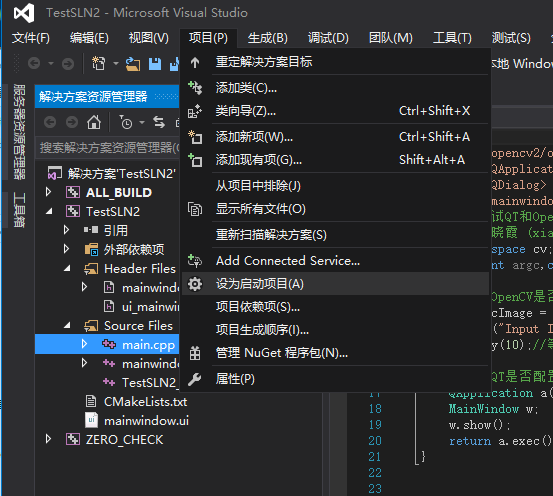The image size is (553, 496).
Task: Click the Add New Item menu icon
Action: coord(195,137)
